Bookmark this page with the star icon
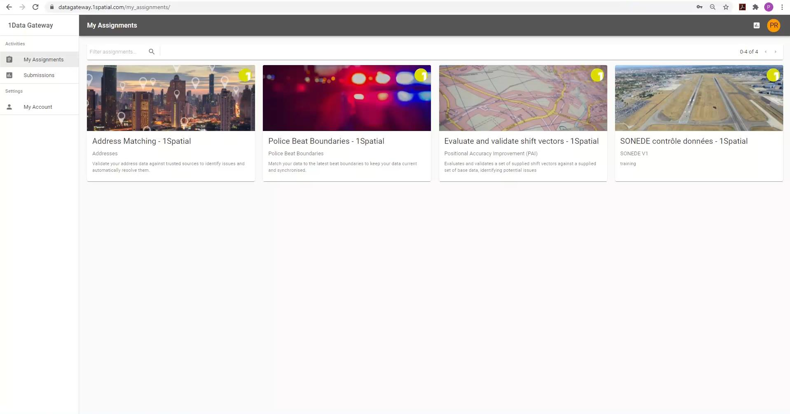This screenshot has width=790, height=414. point(726,7)
